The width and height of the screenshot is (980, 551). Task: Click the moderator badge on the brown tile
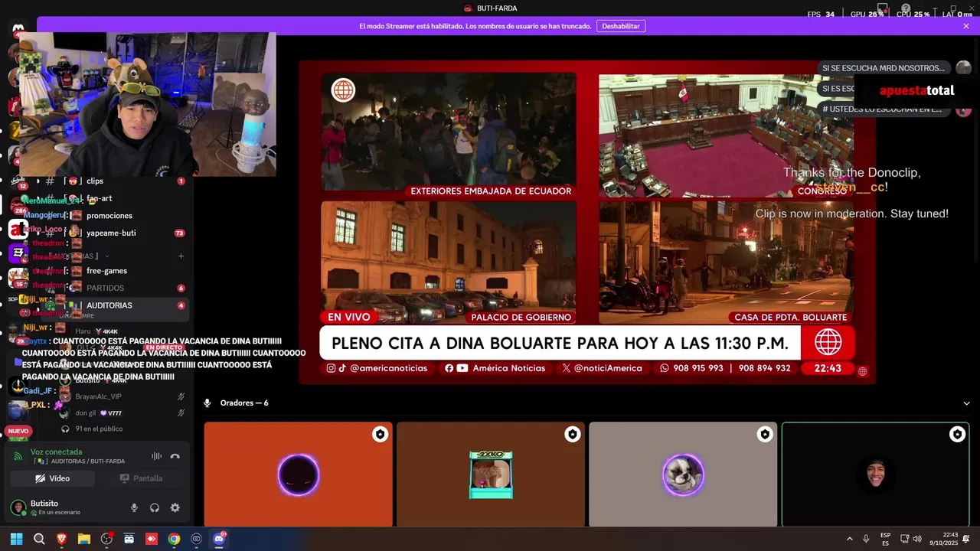pyautogui.click(x=572, y=435)
